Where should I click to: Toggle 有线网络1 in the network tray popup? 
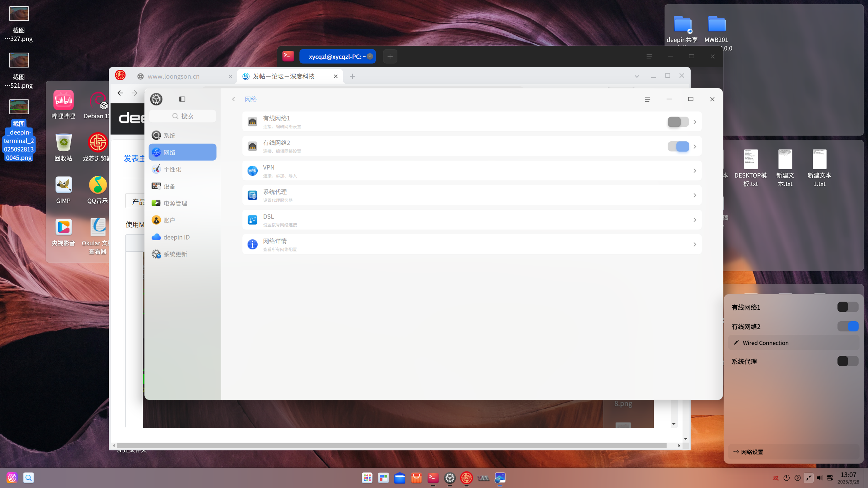tap(848, 307)
